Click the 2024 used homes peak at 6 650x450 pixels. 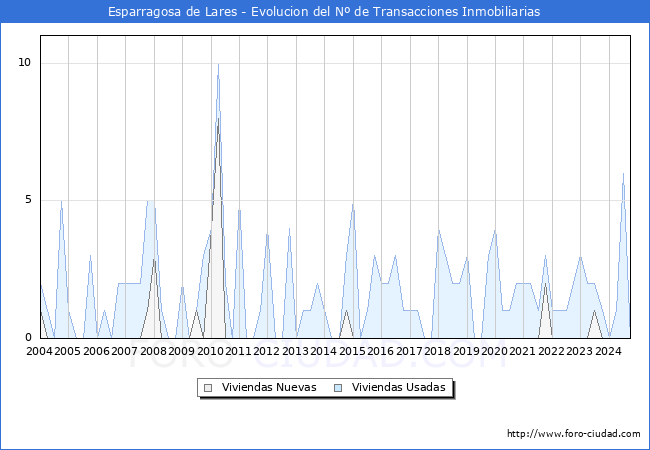623,174
